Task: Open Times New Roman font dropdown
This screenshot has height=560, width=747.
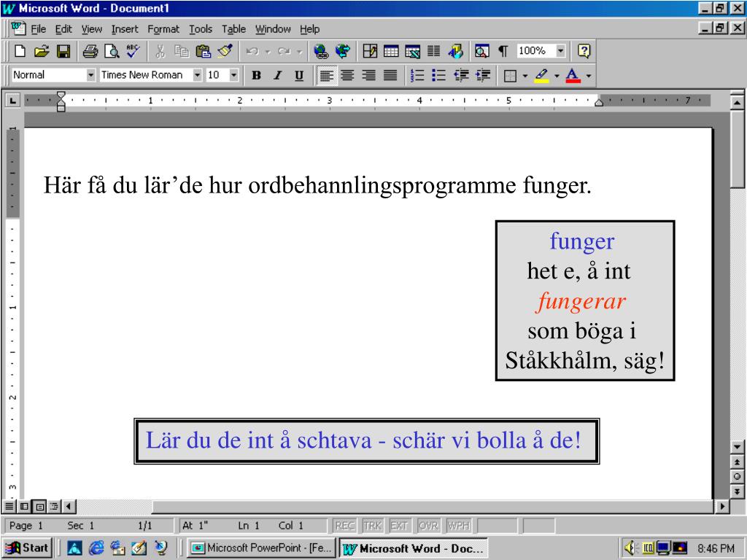Action: tap(197, 75)
